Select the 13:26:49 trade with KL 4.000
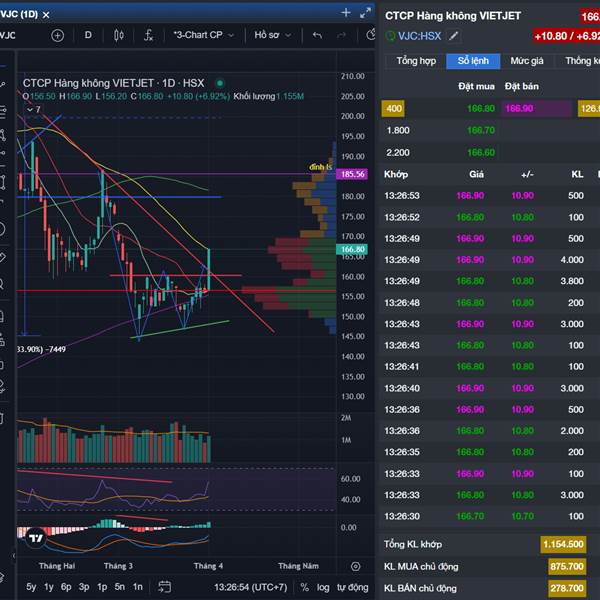The height and width of the screenshot is (600, 600). (490, 260)
